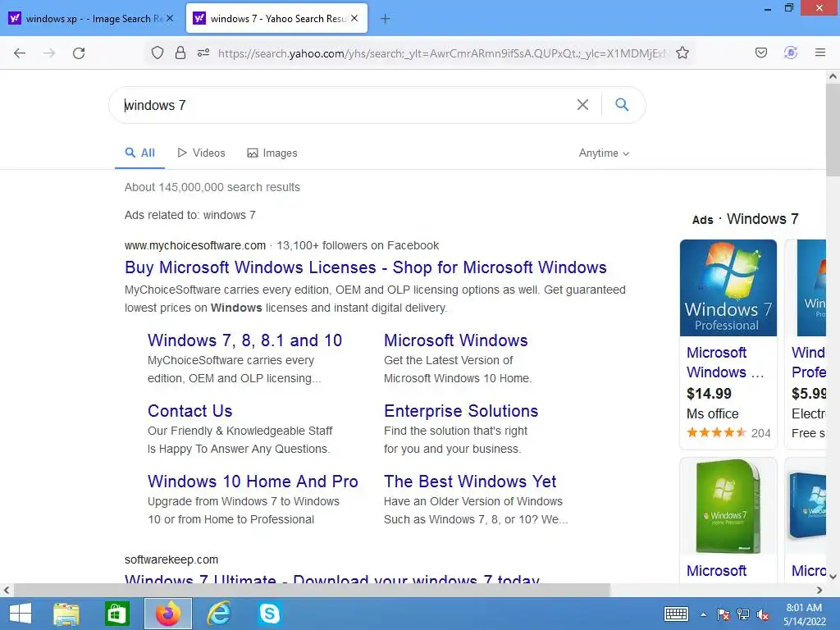Screen dimensions: 840x630
Task: Click the horizontal scrollbar thumb
Action: click(x=312, y=590)
